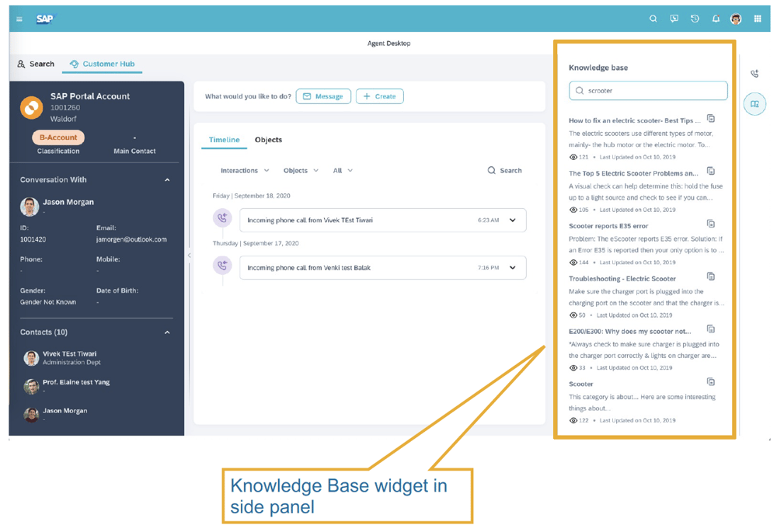The height and width of the screenshot is (532, 777).
Task: Open the 'Scooter' category article
Action: tap(580, 384)
